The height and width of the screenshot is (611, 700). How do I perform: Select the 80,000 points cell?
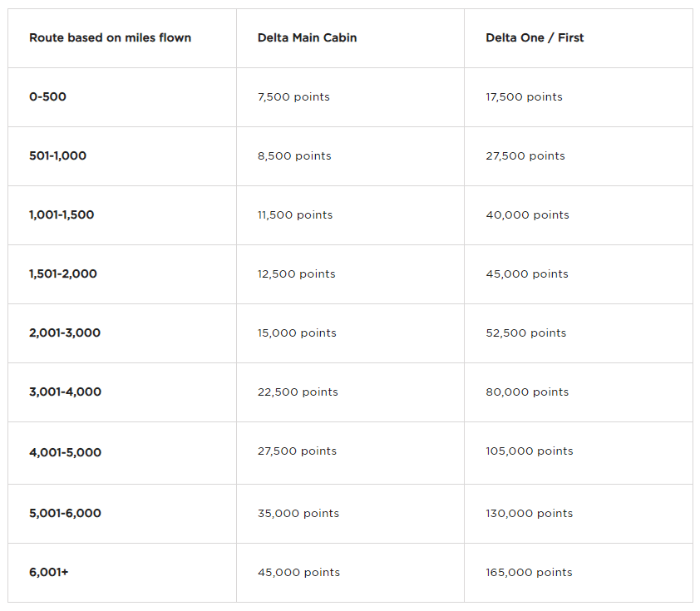click(527, 392)
